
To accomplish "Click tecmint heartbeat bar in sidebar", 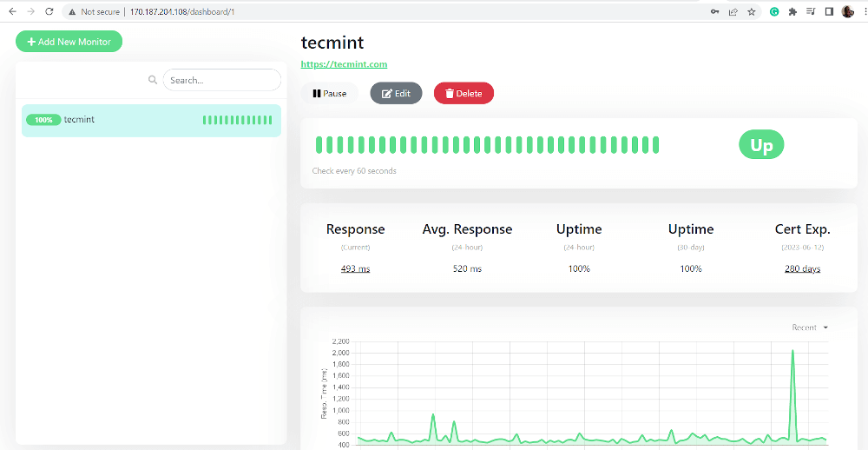I will [238, 120].
